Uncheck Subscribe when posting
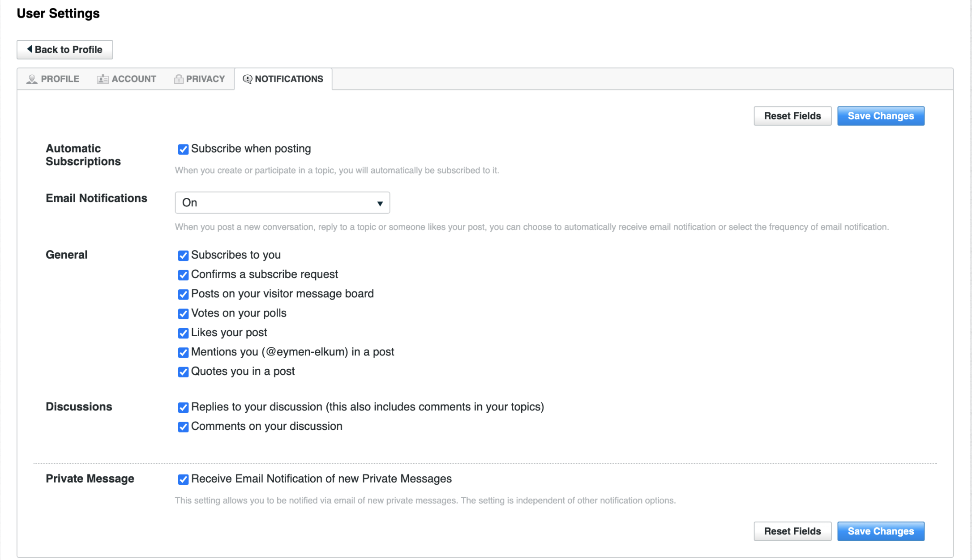The image size is (972, 560). (183, 149)
